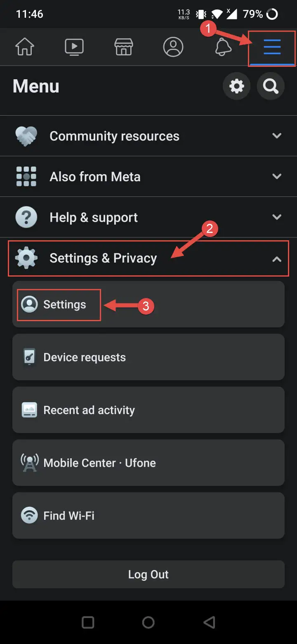Open the gear icon beside Menu
This screenshot has width=297, height=644.
[237, 86]
